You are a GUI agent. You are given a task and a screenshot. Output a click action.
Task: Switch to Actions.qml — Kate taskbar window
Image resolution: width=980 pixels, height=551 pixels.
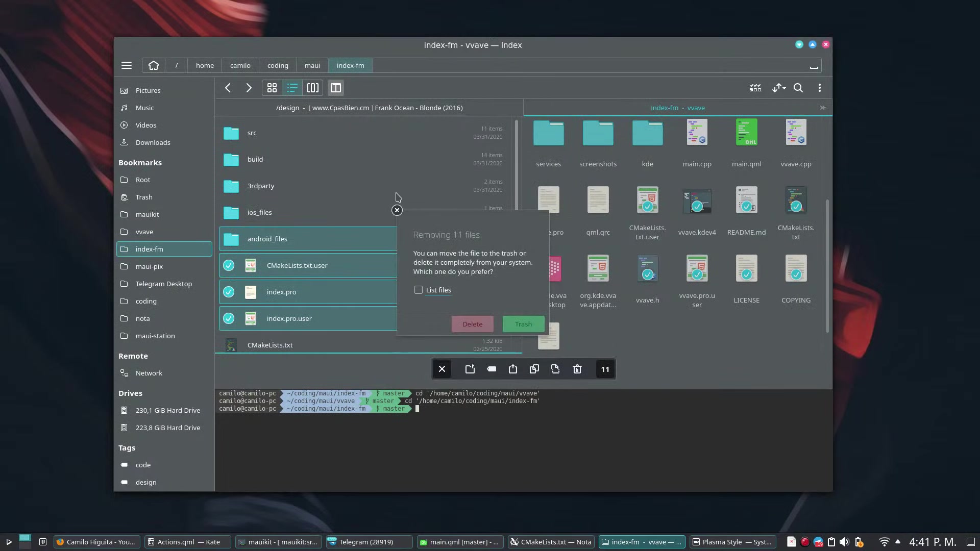coord(187,542)
